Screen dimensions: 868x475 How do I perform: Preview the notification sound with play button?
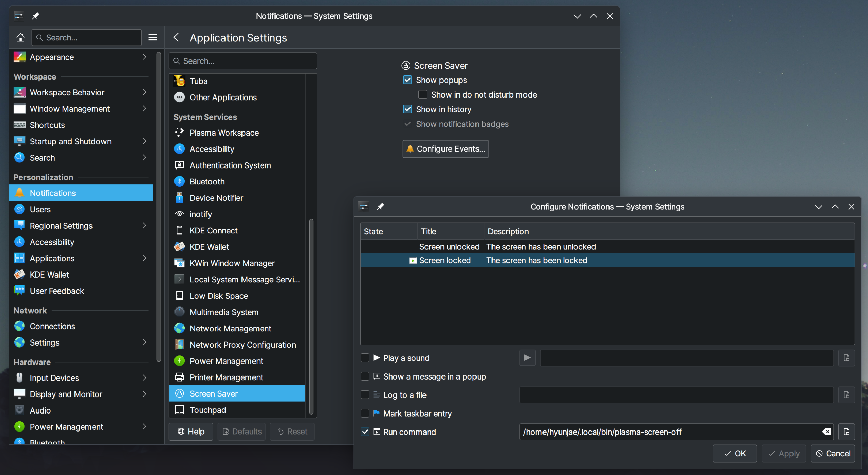(x=527, y=358)
